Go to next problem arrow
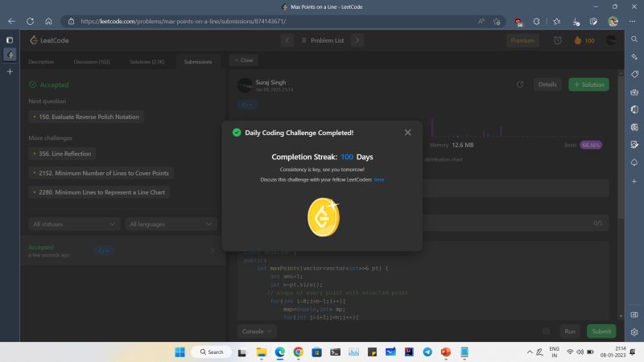Viewport: 644px width, 362px height. pyautogui.click(x=357, y=40)
